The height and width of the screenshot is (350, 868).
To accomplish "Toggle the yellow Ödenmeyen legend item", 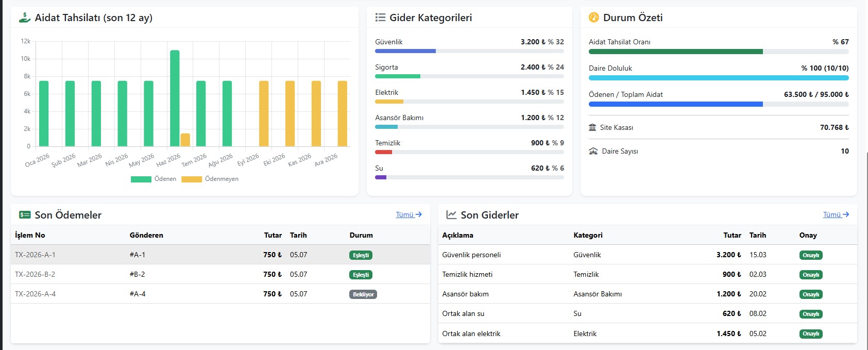I will (210, 179).
